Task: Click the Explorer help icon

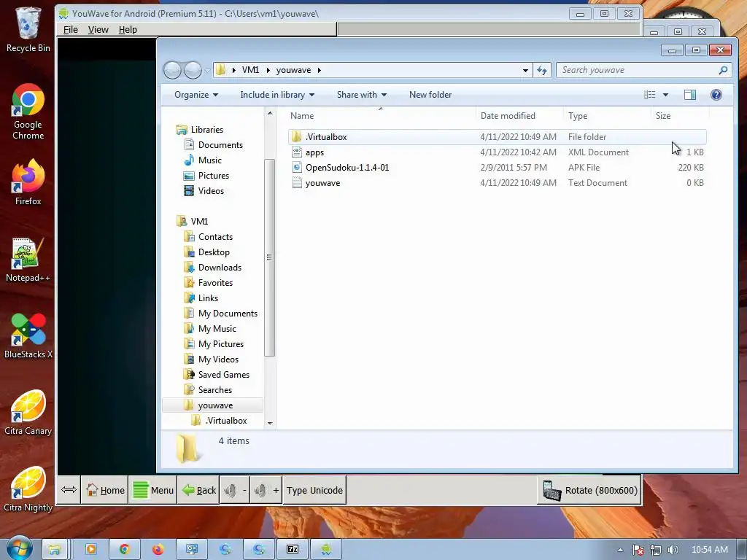Action: coord(716,95)
